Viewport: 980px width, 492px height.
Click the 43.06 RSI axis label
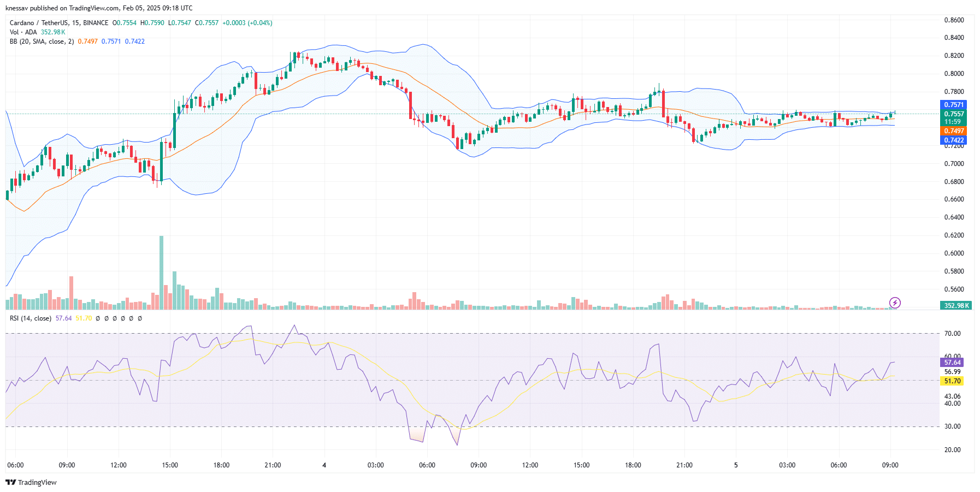tap(953, 396)
